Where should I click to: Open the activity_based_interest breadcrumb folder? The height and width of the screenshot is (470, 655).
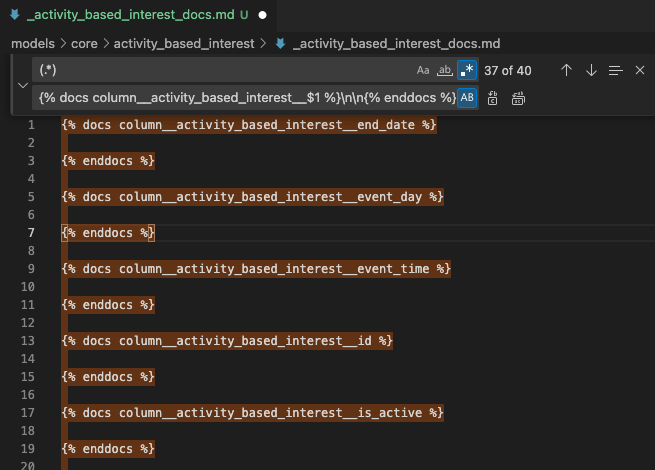pyautogui.click(x=184, y=44)
